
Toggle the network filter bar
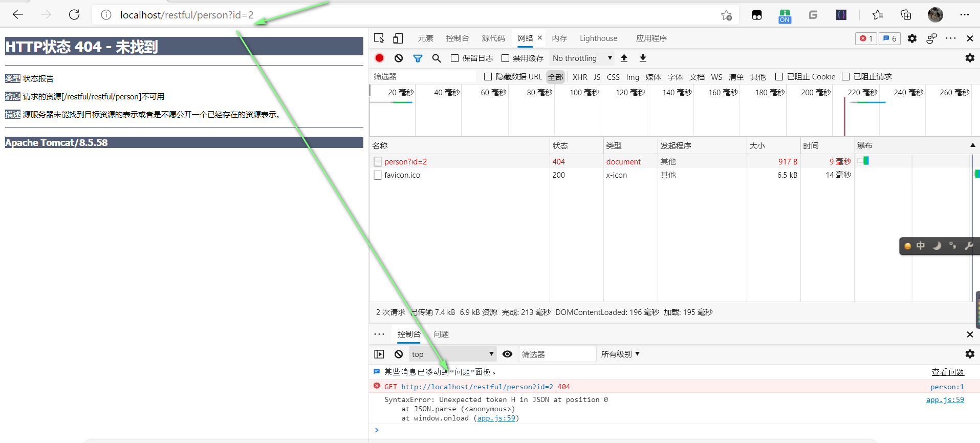coord(418,58)
